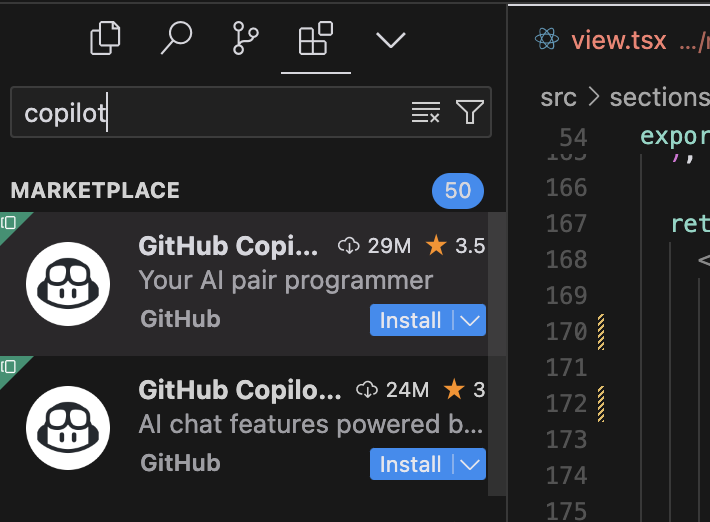Select the GitHub Copilot Chat avatar icon

[x=68, y=428]
